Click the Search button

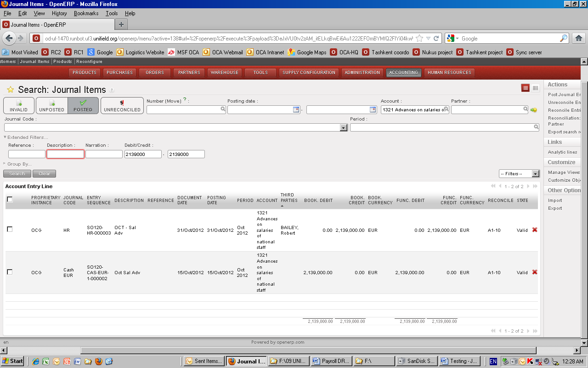click(17, 173)
